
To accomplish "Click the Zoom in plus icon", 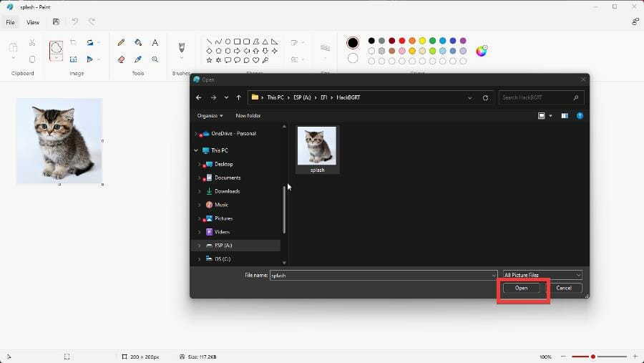I will coord(635,357).
